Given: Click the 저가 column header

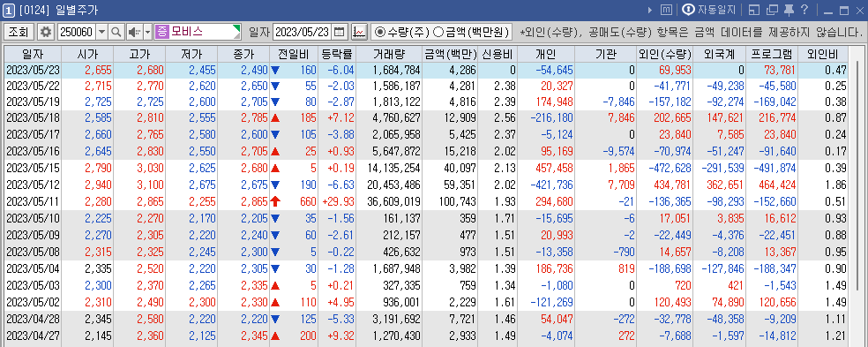Looking at the screenshot, I should coord(191,55).
